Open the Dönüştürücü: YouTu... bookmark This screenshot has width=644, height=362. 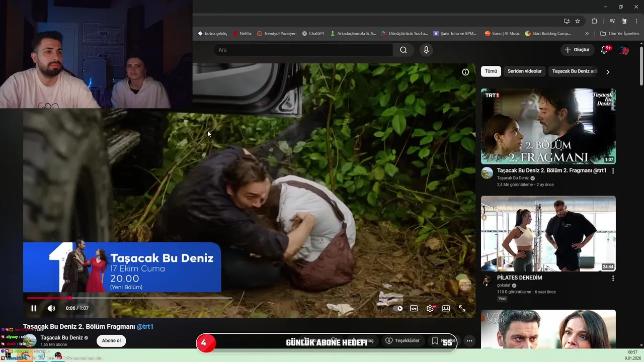pyautogui.click(x=404, y=34)
